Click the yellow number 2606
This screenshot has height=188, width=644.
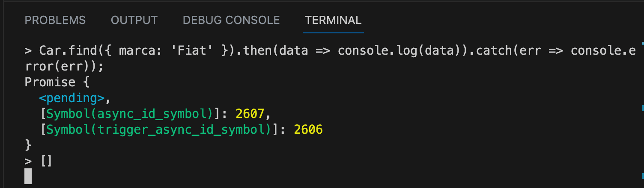pyautogui.click(x=308, y=129)
